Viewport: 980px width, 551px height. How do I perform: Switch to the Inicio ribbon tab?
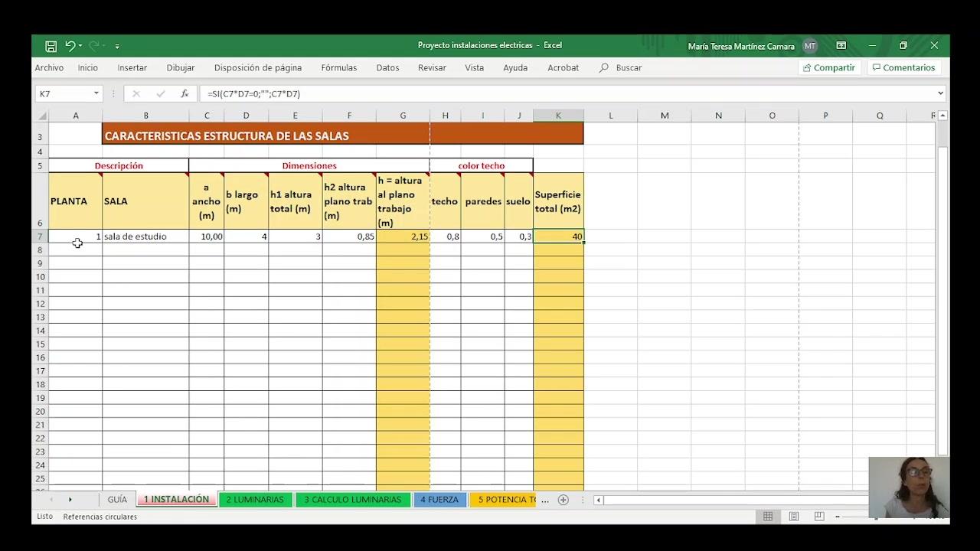point(88,67)
